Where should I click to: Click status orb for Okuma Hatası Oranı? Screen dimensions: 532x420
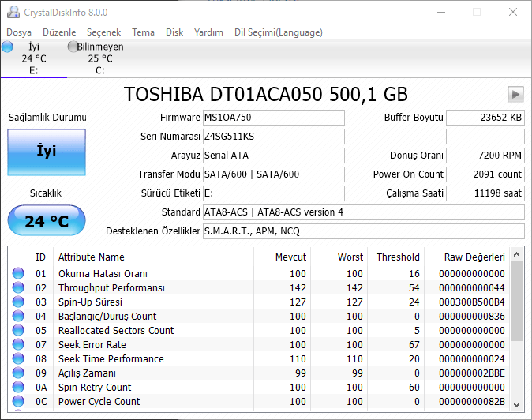coord(18,274)
